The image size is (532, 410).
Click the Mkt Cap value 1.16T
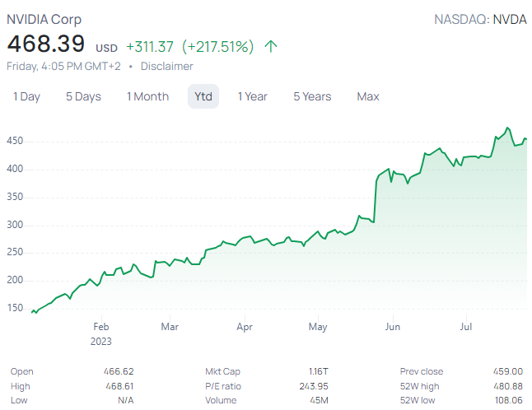click(x=318, y=371)
